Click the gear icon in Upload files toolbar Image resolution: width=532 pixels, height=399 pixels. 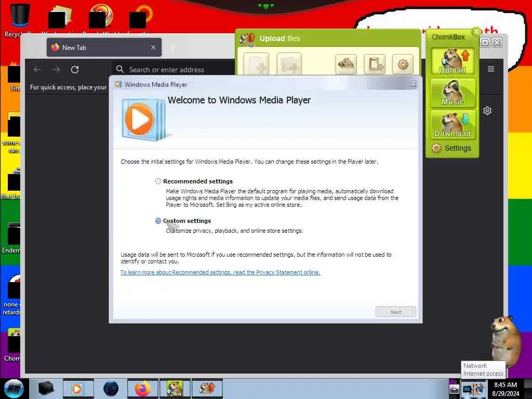pyautogui.click(x=403, y=64)
